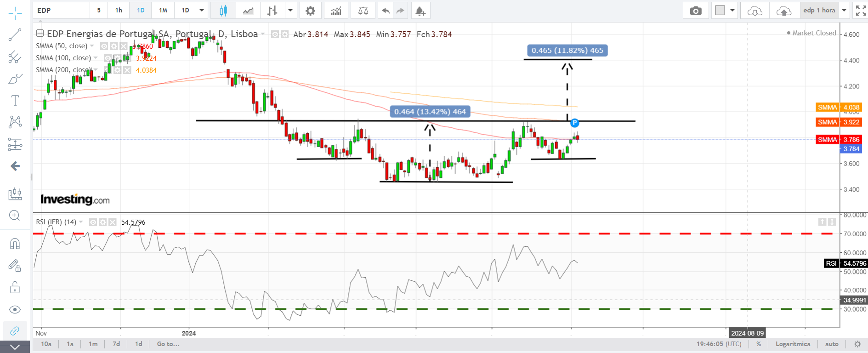868x353 pixels.
Task: Open dropdown next to 'edp 1 hora'
Action: [x=844, y=10]
